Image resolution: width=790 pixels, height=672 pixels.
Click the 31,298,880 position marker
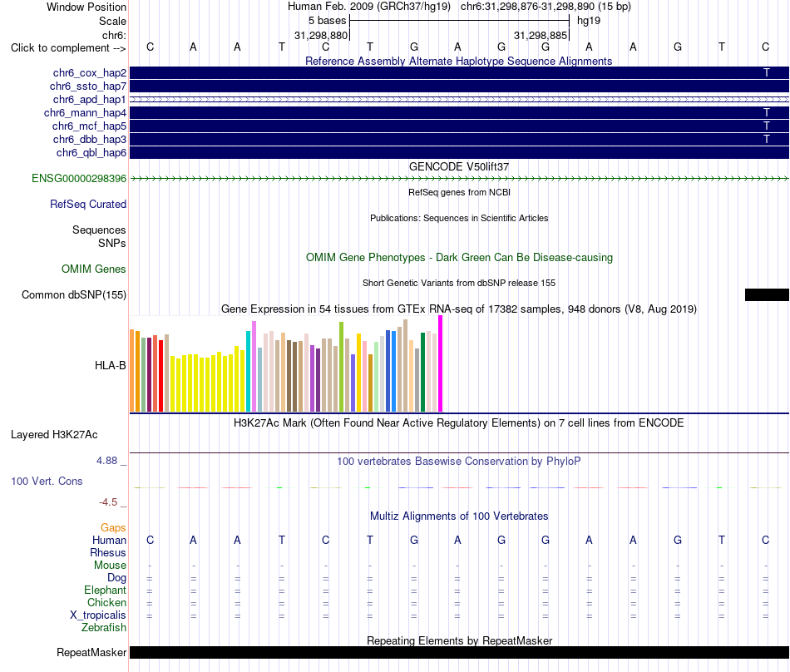pyautogui.click(x=321, y=35)
